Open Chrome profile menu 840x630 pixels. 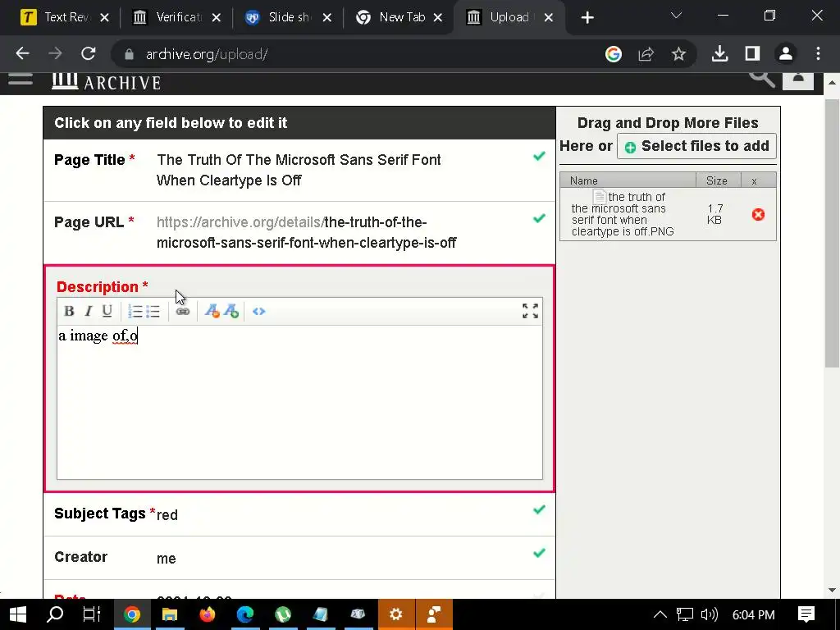(x=785, y=53)
